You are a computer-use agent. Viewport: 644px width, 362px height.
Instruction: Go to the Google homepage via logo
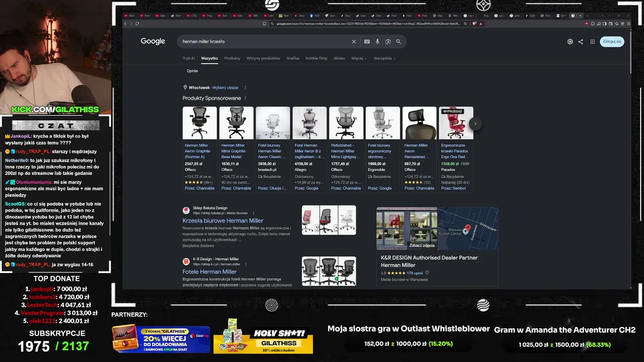coord(153,41)
